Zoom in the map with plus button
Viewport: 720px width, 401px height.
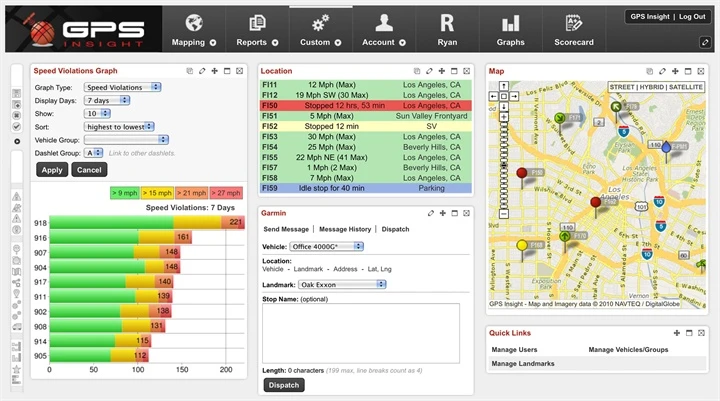coord(504,117)
